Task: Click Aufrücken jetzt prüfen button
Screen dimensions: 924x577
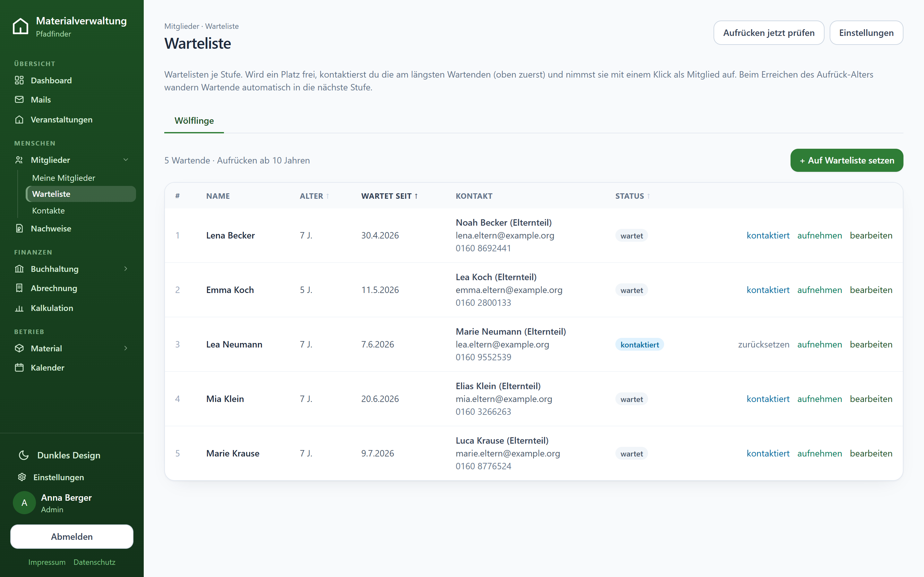Action: [x=769, y=33]
